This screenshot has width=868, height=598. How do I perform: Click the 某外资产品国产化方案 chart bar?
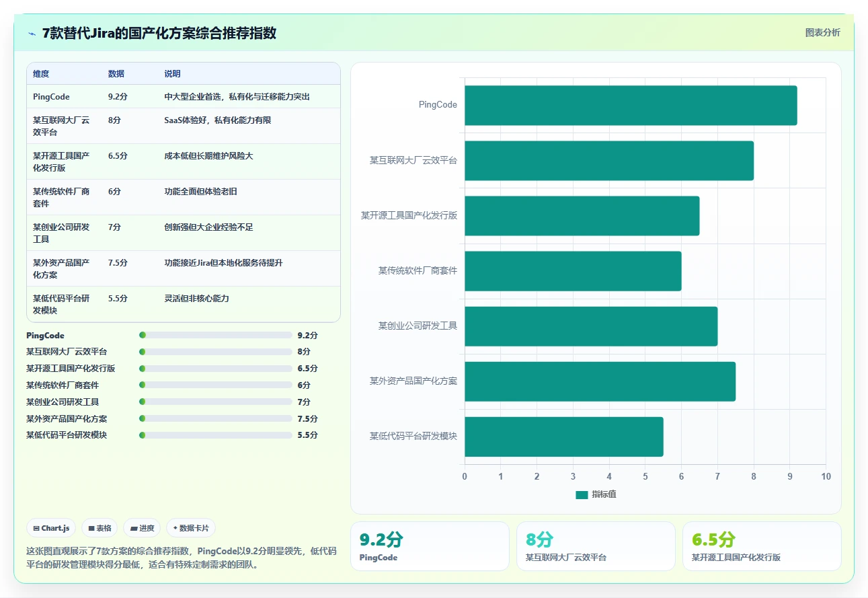click(x=600, y=381)
